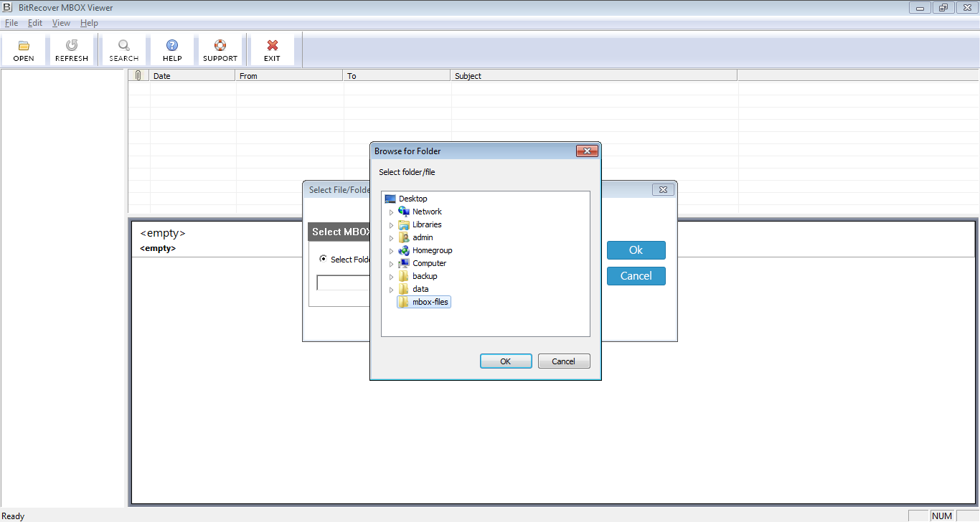The height and width of the screenshot is (522, 980).
Task: Select the mbox-files tree label
Action: point(430,302)
